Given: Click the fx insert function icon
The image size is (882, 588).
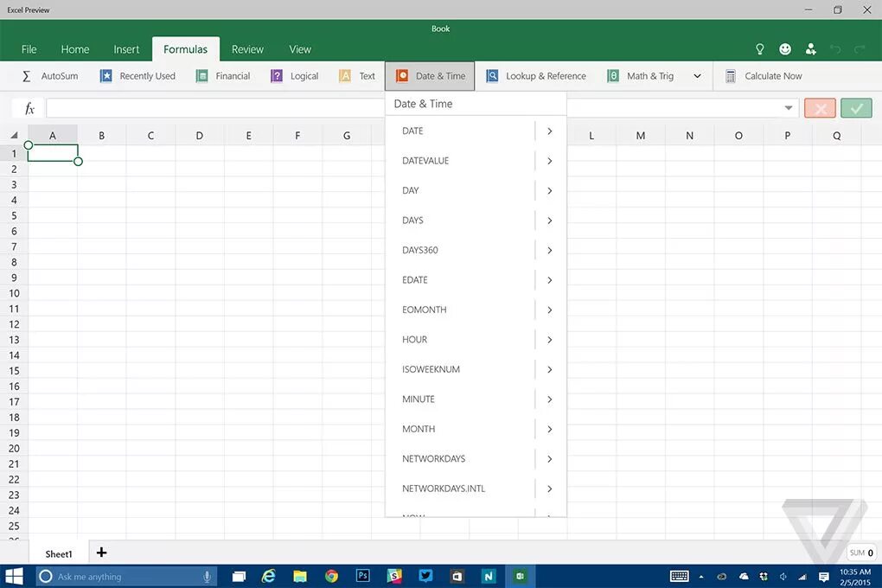Looking at the screenshot, I should [29, 108].
